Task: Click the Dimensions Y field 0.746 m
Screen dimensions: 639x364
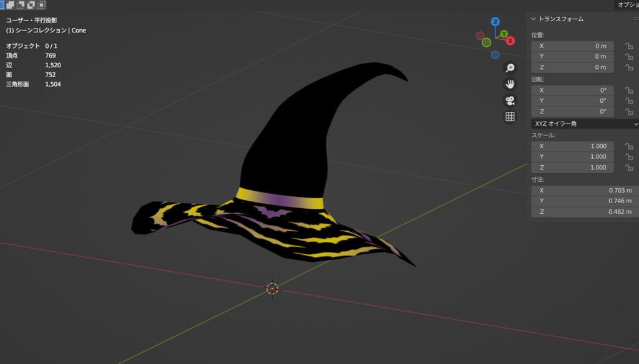Action: [x=585, y=201]
